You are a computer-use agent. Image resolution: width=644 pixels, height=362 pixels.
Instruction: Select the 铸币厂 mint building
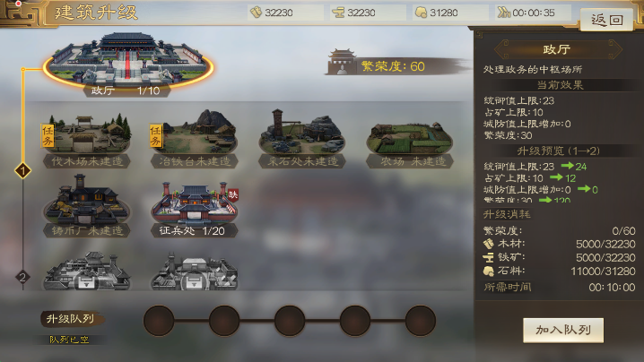pyautogui.click(x=86, y=206)
